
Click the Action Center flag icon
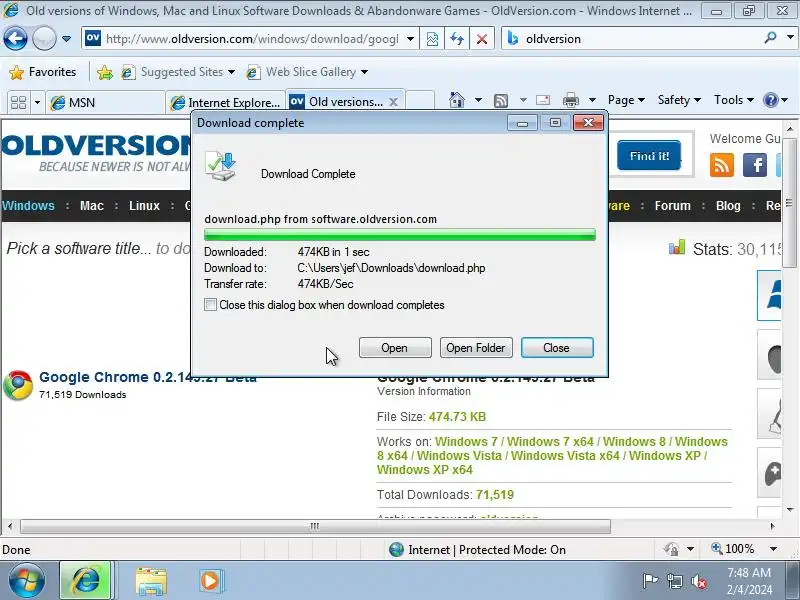pos(649,580)
